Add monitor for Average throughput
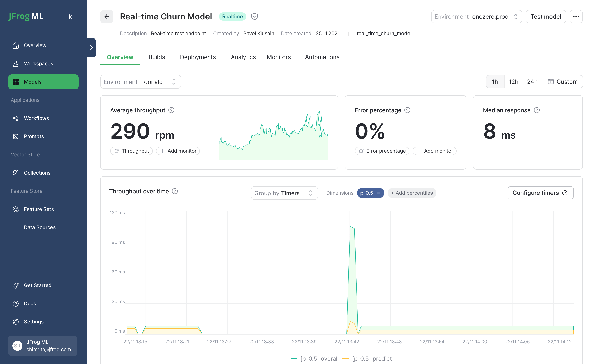The height and width of the screenshot is (364, 596). click(x=178, y=151)
